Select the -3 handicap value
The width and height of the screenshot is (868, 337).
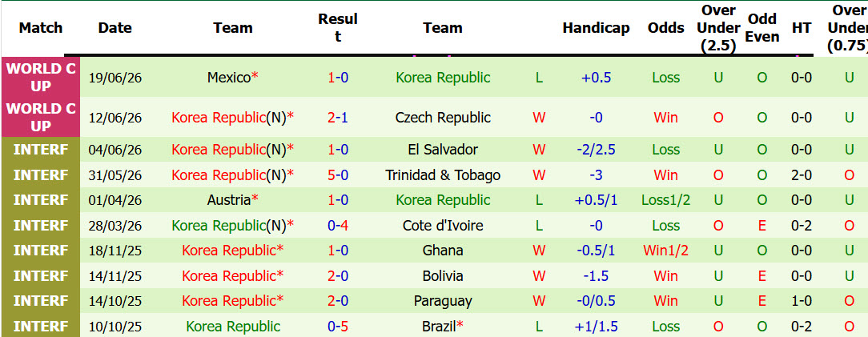point(597,175)
